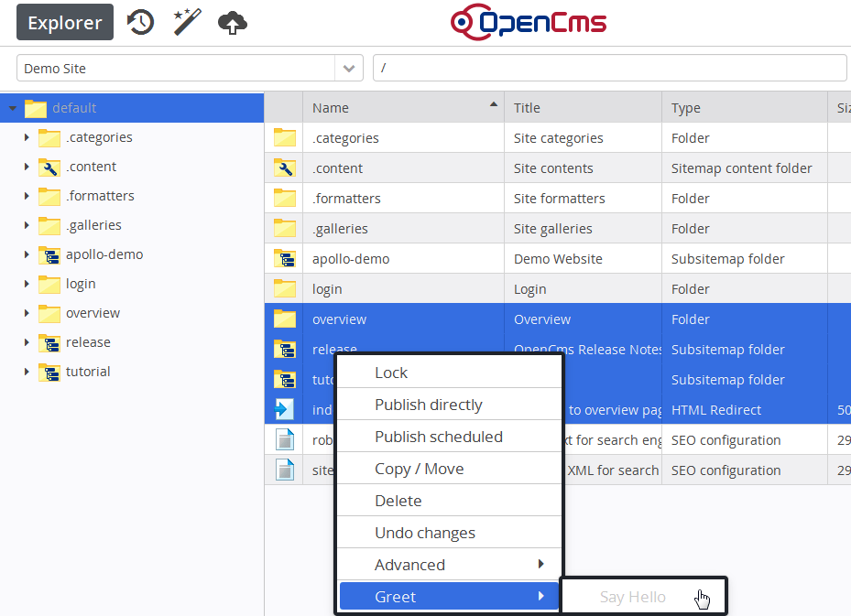Expand the .formatters tree node
Screen dimensions: 851x616
(x=26, y=196)
